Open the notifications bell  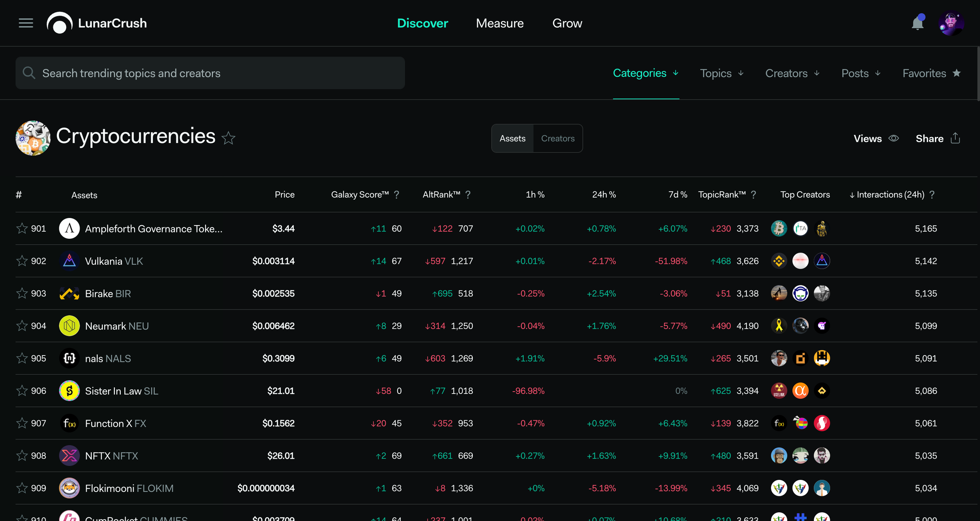click(x=918, y=23)
